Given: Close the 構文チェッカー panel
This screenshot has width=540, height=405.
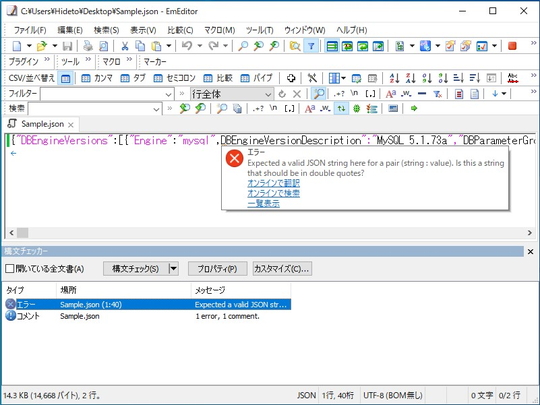Looking at the screenshot, I should pyautogui.click(x=531, y=252).
